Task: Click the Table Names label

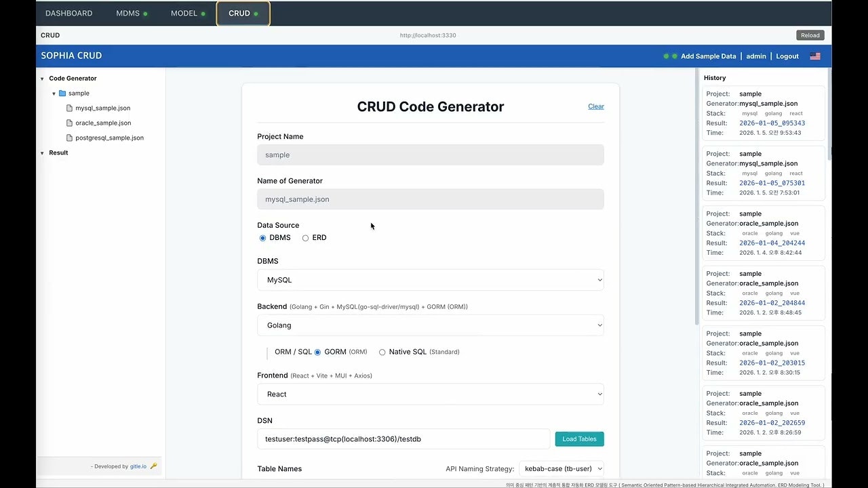Action: [279, 469]
